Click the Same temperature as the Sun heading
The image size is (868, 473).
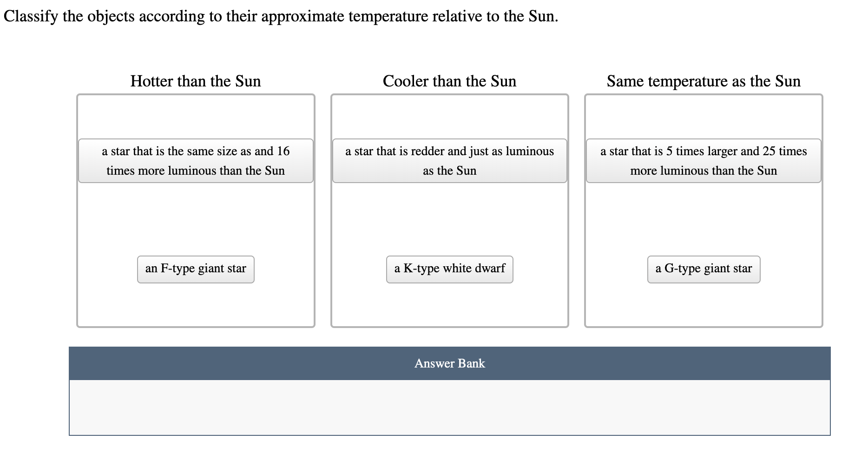703,81
